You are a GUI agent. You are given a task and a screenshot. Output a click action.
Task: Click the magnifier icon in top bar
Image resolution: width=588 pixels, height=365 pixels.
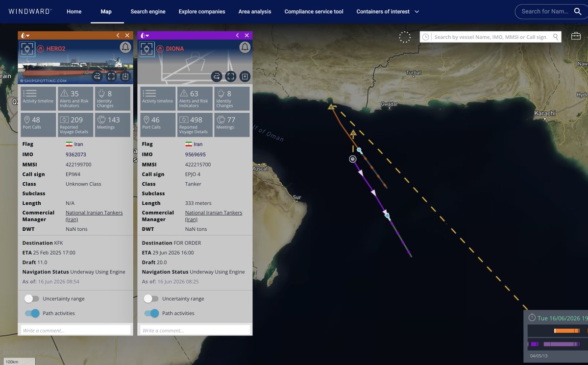pyautogui.click(x=578, y=11)
